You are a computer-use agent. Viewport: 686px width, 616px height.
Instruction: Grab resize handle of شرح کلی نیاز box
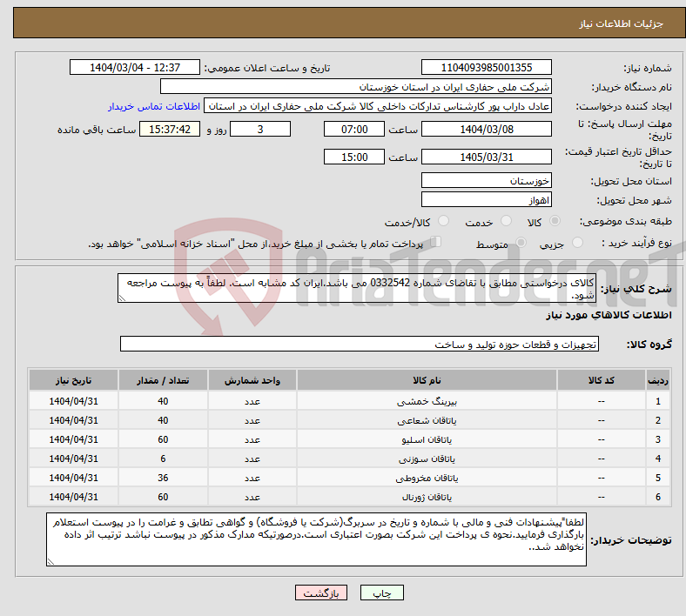(x=123, y=298)
